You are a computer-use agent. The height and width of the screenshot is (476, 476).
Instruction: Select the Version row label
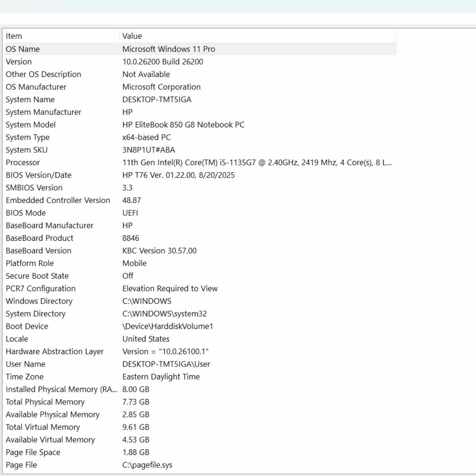(x=19, y=62)
